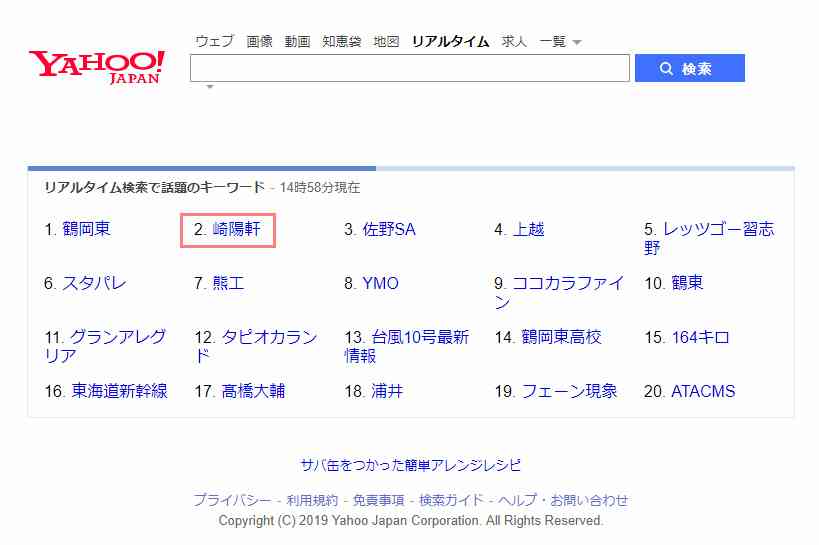Open the ヘルプ・お問い合わせ footer link
Image resolution: width=819 pixels, height=545 pixels.
(x=564, y=500)
